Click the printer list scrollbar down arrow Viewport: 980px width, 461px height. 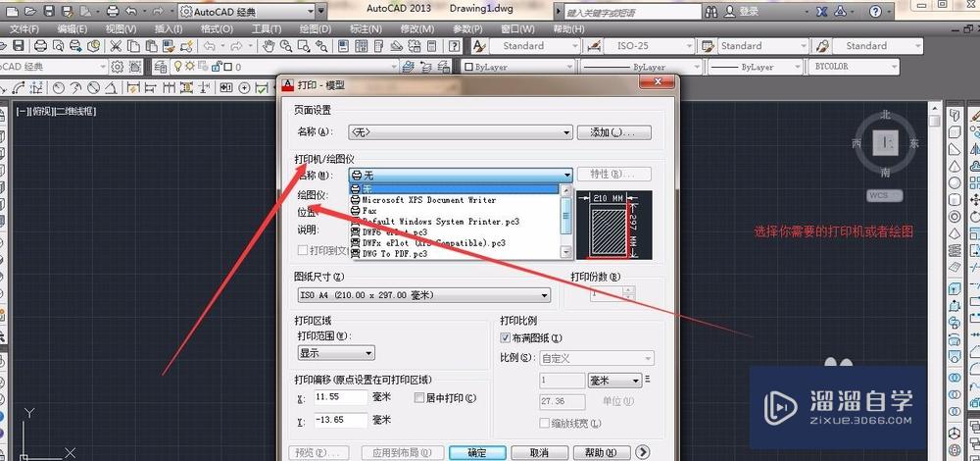point(566,253)
